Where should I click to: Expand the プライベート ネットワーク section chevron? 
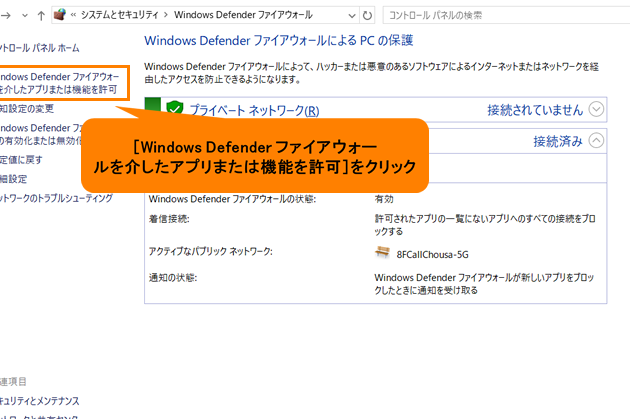pos(597,109)
